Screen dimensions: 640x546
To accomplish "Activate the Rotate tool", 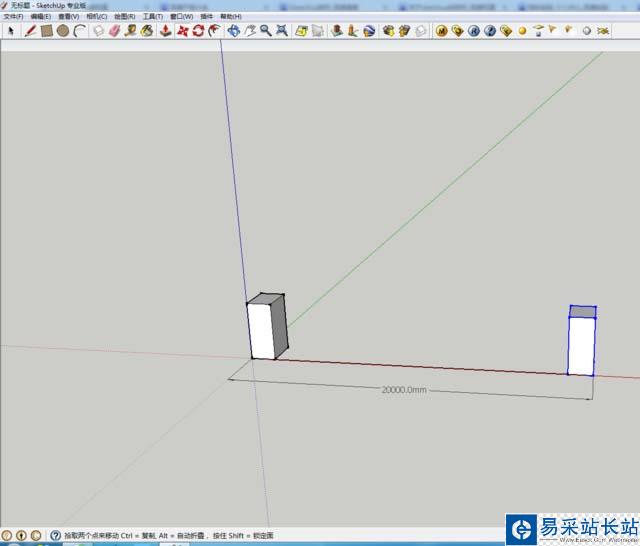I will click(x=198, y=30).
